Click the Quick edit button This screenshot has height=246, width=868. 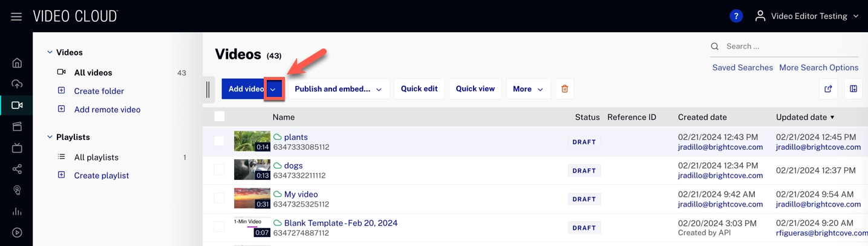419,89
